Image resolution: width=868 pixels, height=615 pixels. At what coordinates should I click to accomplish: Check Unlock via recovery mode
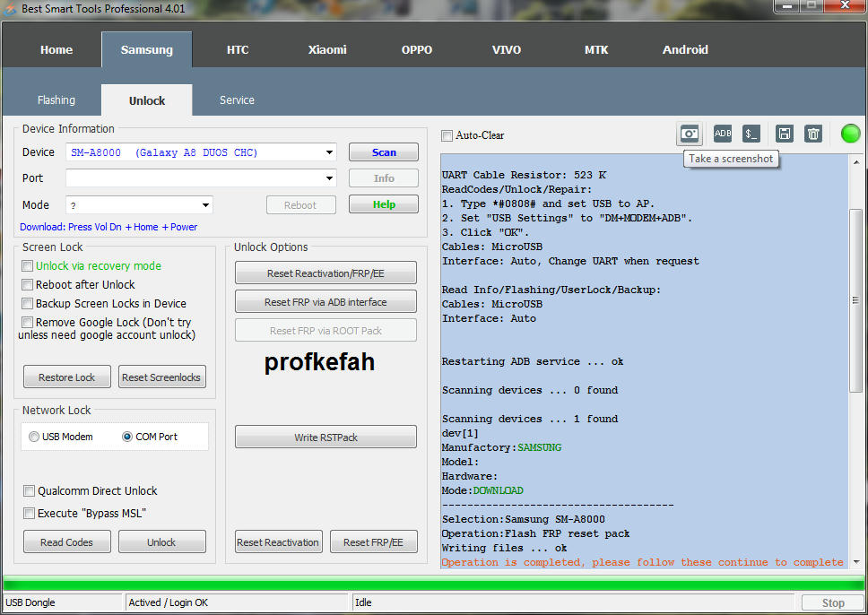(27, 266)
